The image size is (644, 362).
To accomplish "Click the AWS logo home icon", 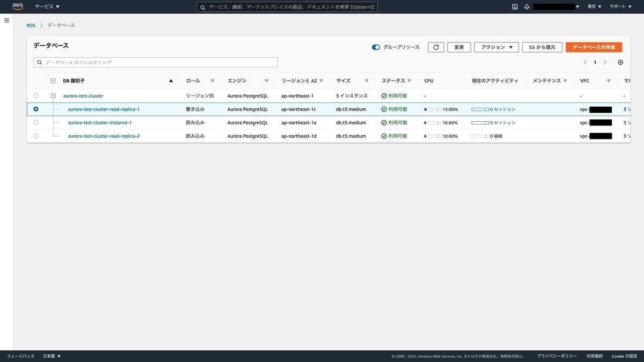I will click(18, 6).
